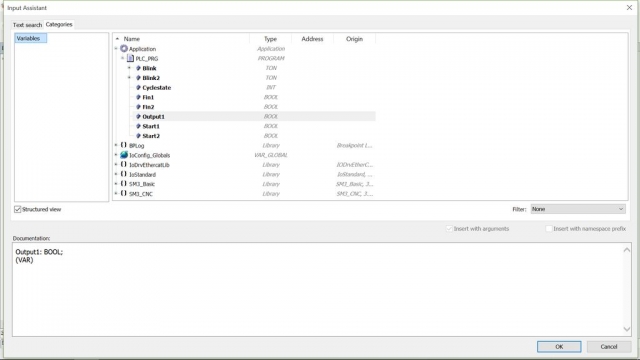Click the BPLog library braces icon
This screenshot has height=360, width=640.
coord(124,145)
